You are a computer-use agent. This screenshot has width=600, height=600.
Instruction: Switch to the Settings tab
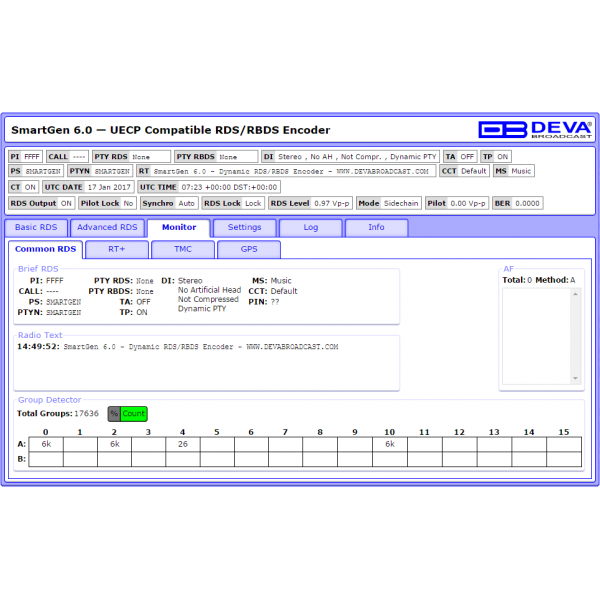pyautogui.click(x=245, y=227)
